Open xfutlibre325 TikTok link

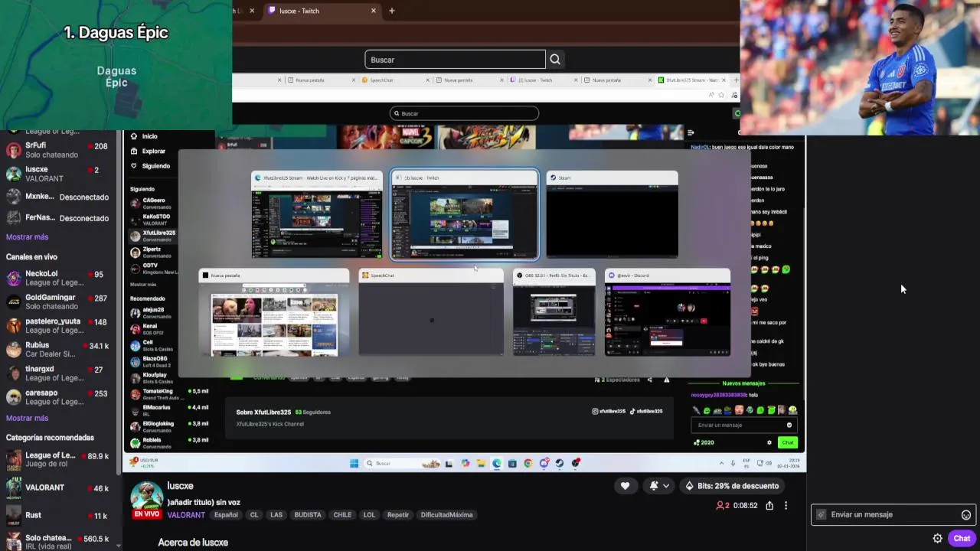645,412
